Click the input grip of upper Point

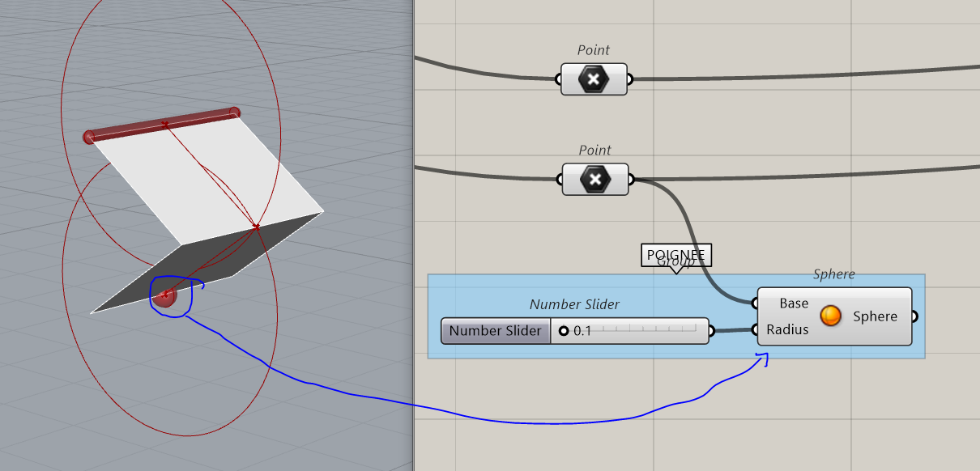(x=558, y=79)
